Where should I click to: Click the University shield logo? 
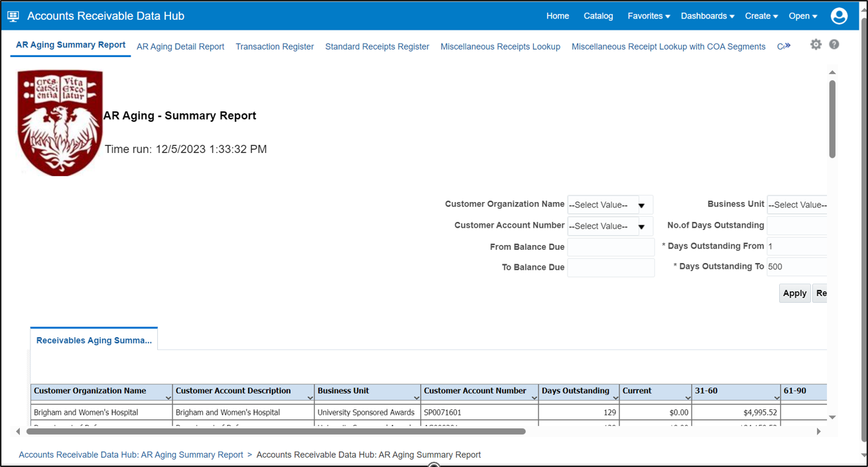[x=60, y=123]
